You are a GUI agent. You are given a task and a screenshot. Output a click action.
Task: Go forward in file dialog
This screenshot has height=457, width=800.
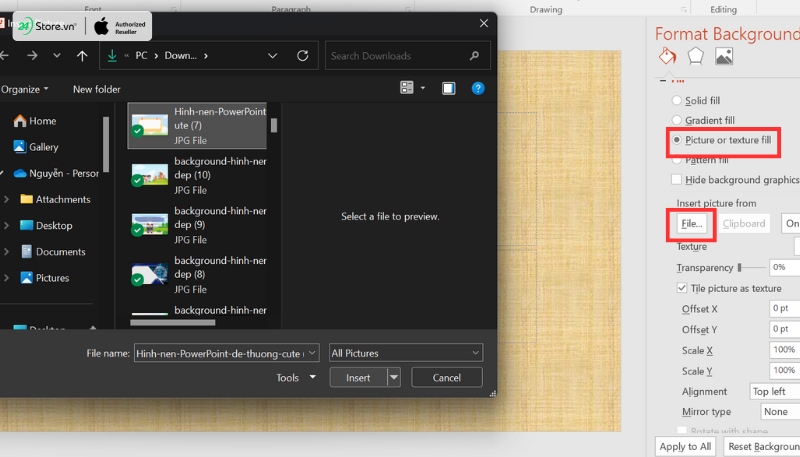pyautogui.click(x=32, y=56)
